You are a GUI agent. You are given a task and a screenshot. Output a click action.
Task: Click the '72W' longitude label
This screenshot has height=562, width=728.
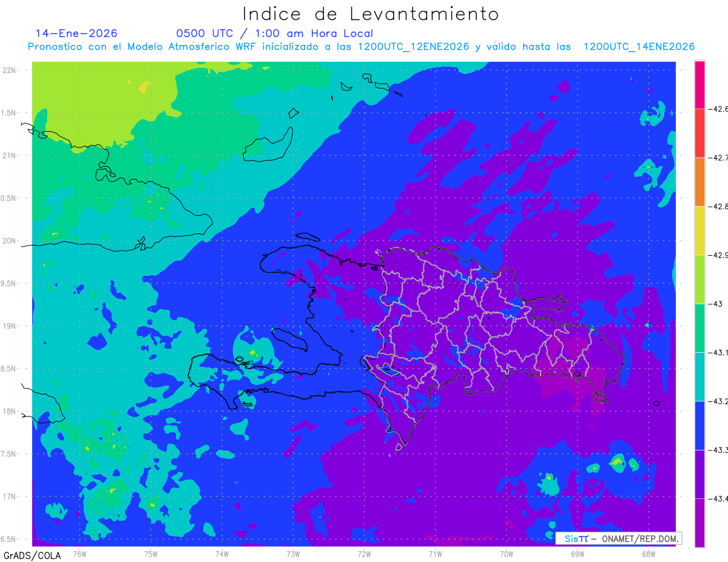pos(364,553)
